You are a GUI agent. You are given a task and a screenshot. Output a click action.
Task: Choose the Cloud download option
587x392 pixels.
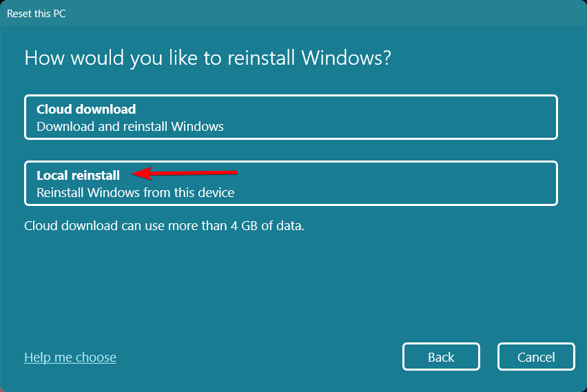[x=290, y=118]
